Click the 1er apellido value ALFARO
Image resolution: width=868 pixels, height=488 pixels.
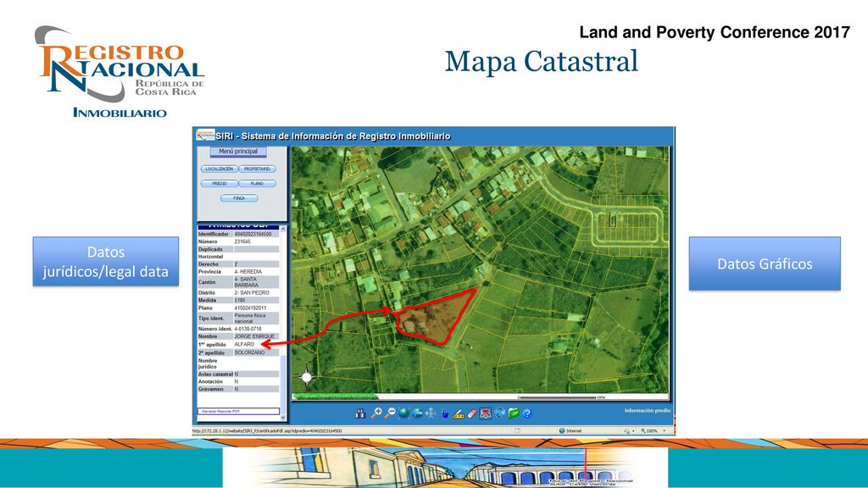click(244, 344)
